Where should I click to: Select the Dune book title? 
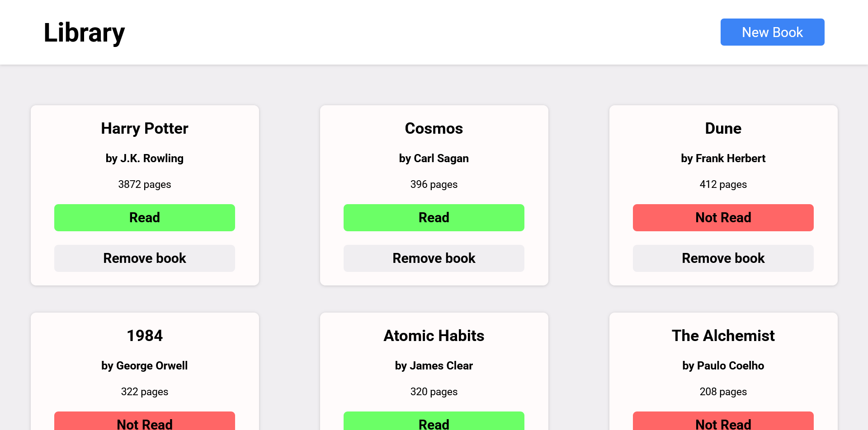coord(723,128)
